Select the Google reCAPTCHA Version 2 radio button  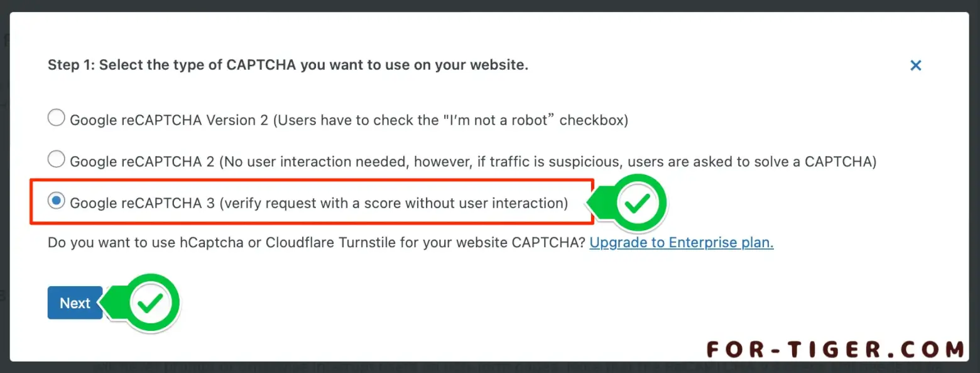[x=56, y=118]
